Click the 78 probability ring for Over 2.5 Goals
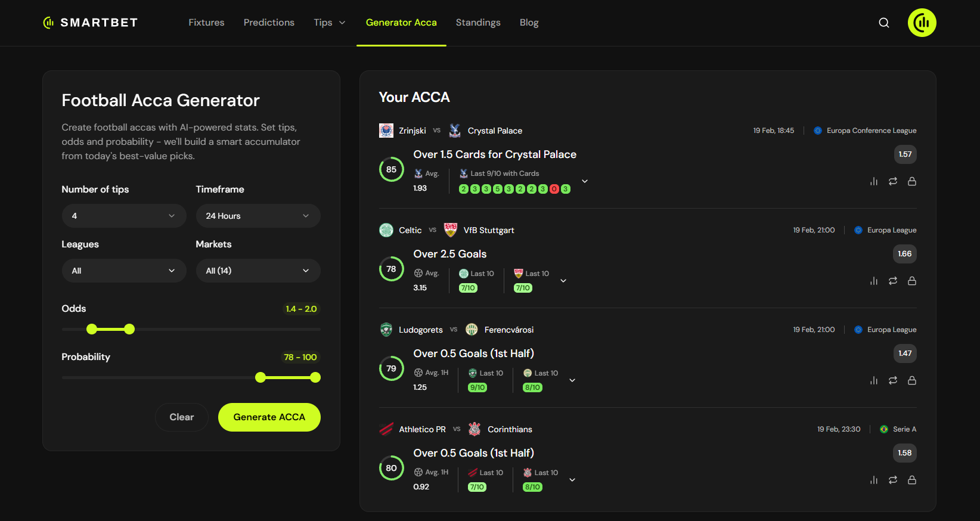Screen dimensions: 980x521 tap(392, 269)
